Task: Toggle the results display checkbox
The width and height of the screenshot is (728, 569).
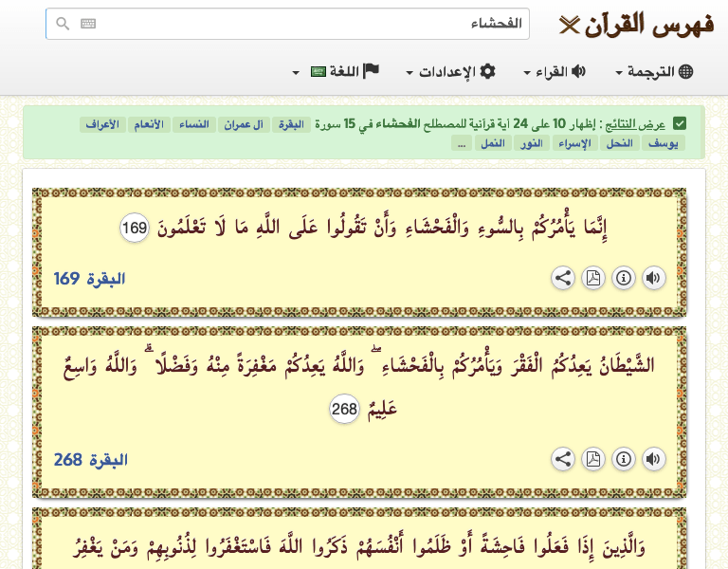Action: tap(680, 123)
